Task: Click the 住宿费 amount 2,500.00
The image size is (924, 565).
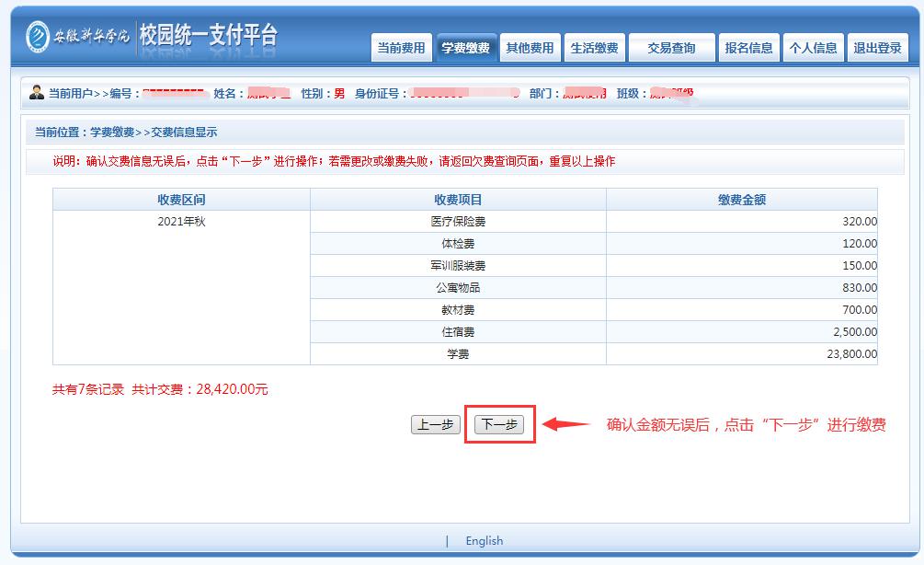Action: coord(852,332)
